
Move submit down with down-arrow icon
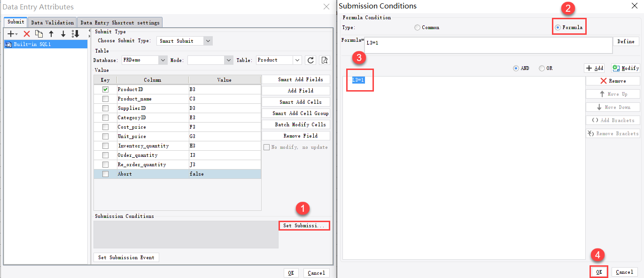coord(62,34)
